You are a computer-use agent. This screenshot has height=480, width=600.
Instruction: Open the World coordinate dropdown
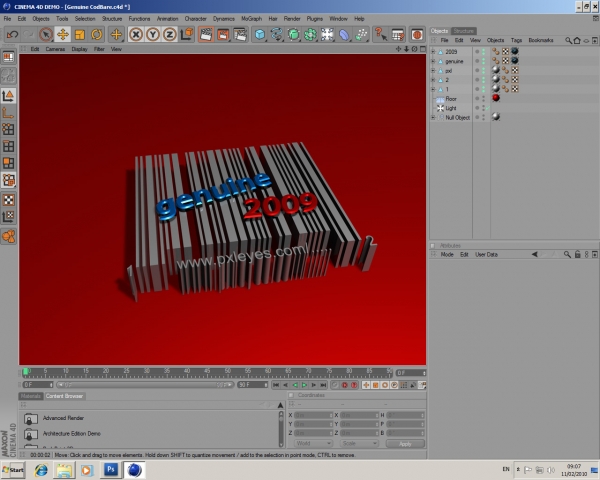point(313,443)
